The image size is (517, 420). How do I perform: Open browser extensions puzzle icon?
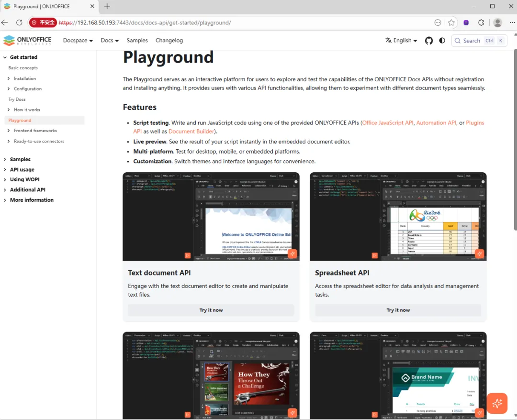(481, 23)
